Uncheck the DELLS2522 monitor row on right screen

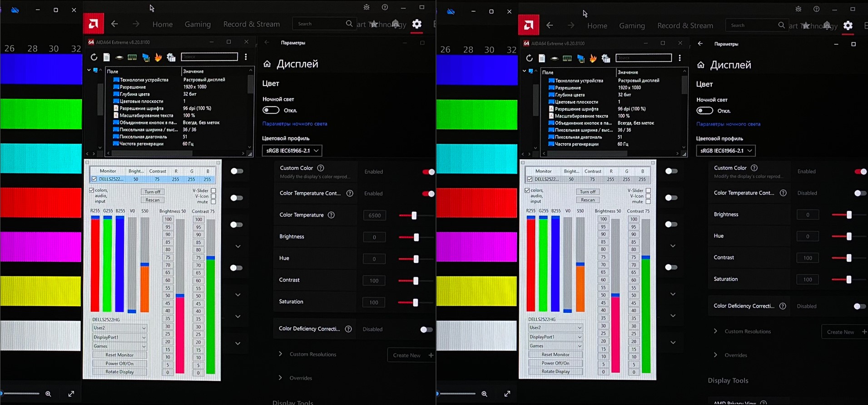click(530, 179)
